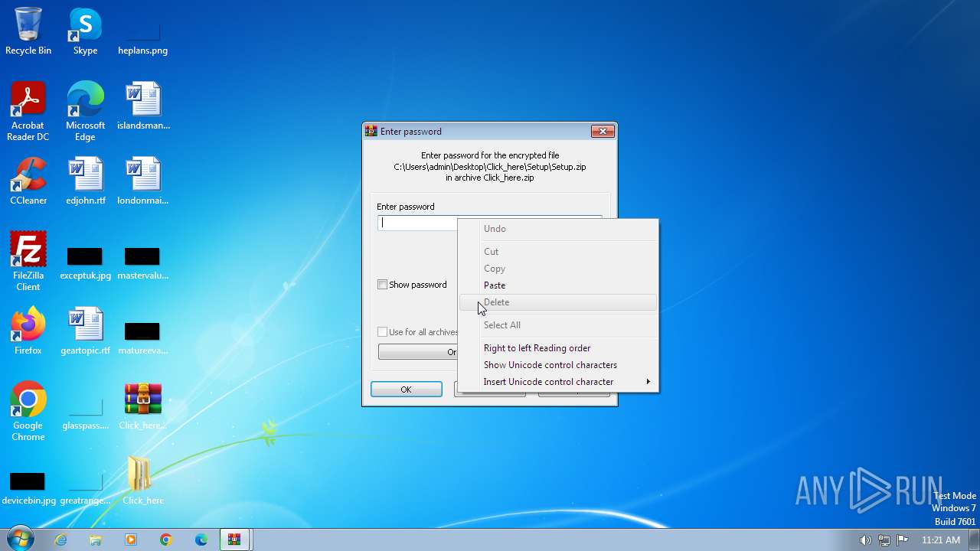Open the volume control tray icon
The height and width of the screenshot is (551, 980).
coord(865,540)
